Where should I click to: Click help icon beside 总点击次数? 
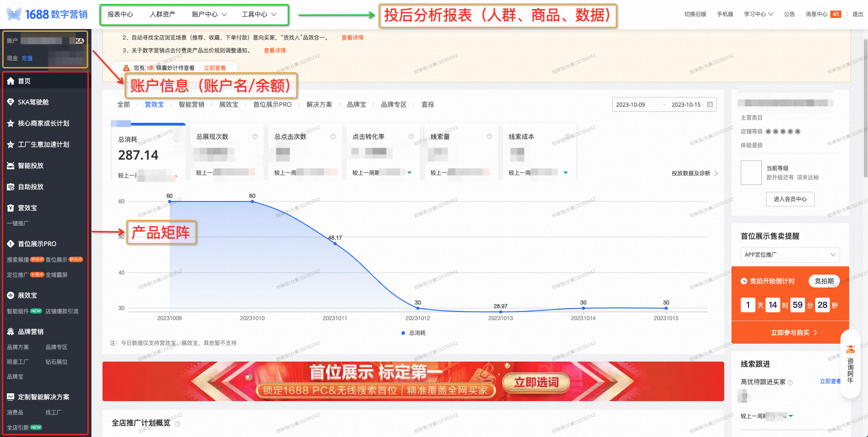333,137
